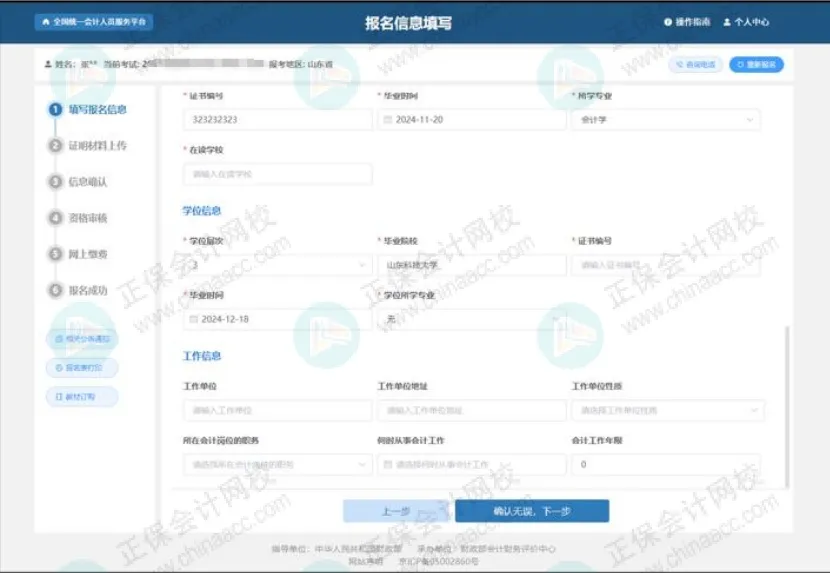Open calendar icon in the 2024-11-20 date field

point(387,120)
